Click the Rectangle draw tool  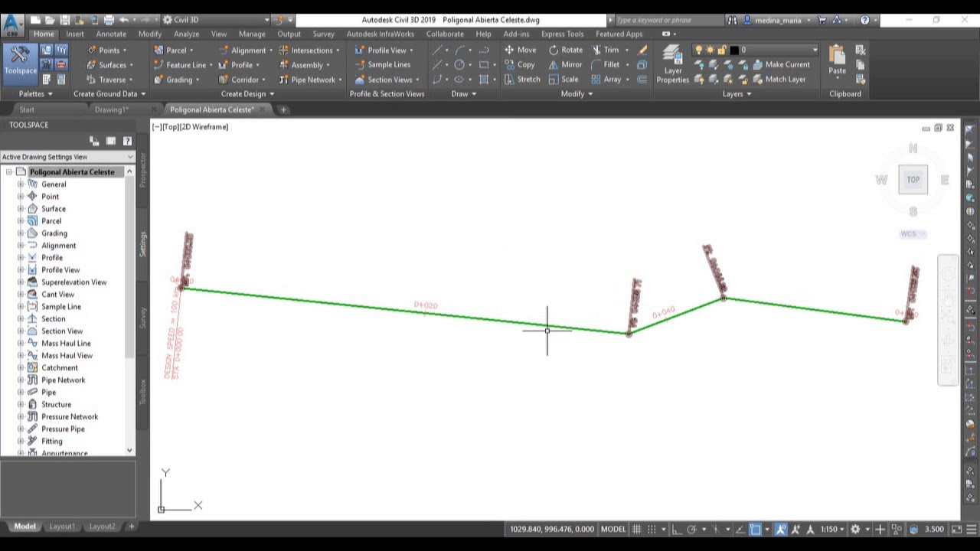click(484, 64)
